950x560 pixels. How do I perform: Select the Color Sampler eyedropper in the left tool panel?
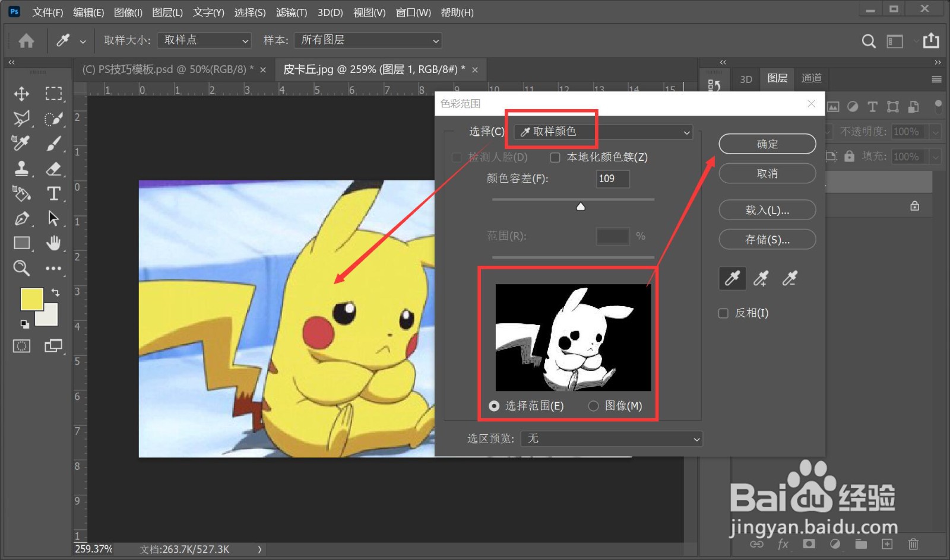22,143
